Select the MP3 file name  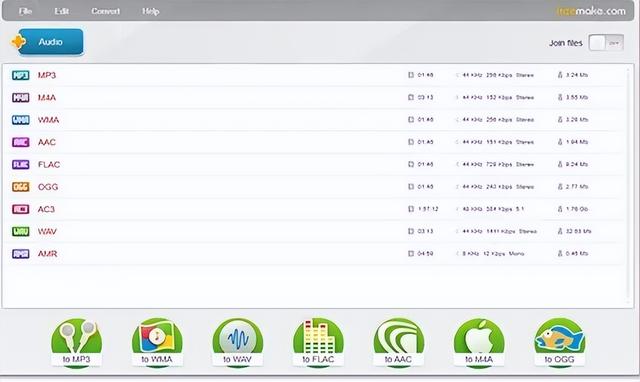click(x=47, y=75)
